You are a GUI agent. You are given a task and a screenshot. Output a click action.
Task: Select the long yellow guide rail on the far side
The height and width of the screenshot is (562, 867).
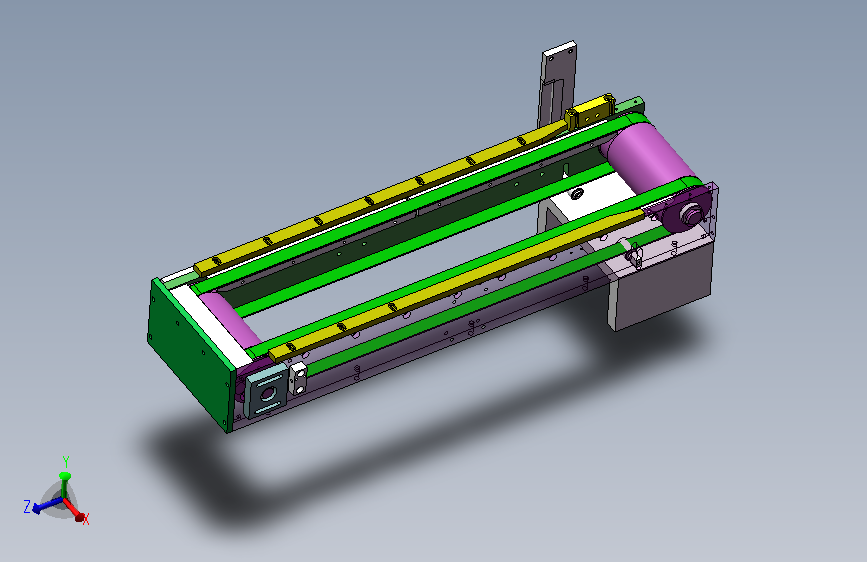pyautogui.click(x=382, y=199)
